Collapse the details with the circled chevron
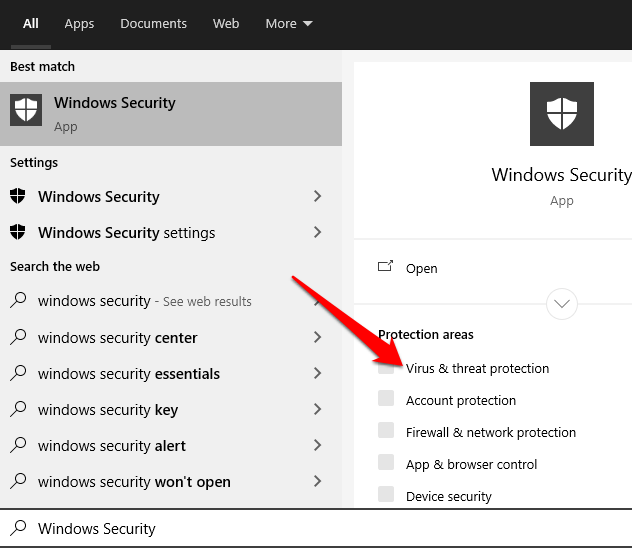Screen dimensions: 632x548 [562, 303]
